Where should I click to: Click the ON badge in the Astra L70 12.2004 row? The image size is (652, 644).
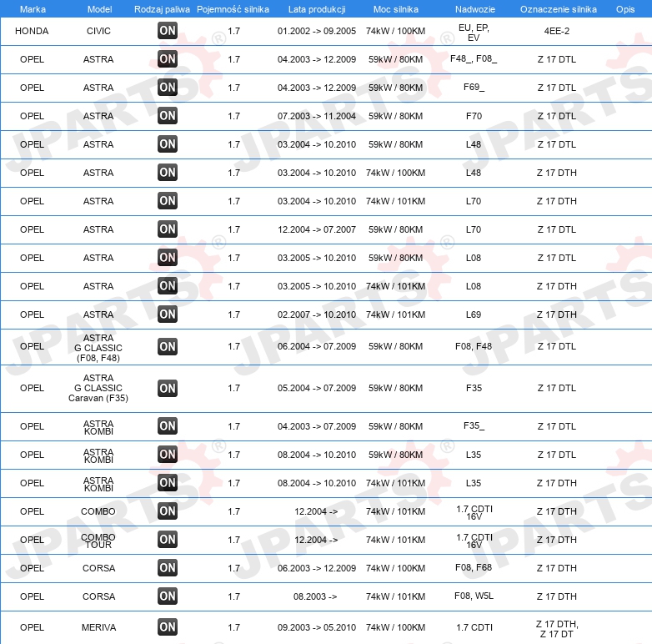pyautogui.click(x=168, y=229)
